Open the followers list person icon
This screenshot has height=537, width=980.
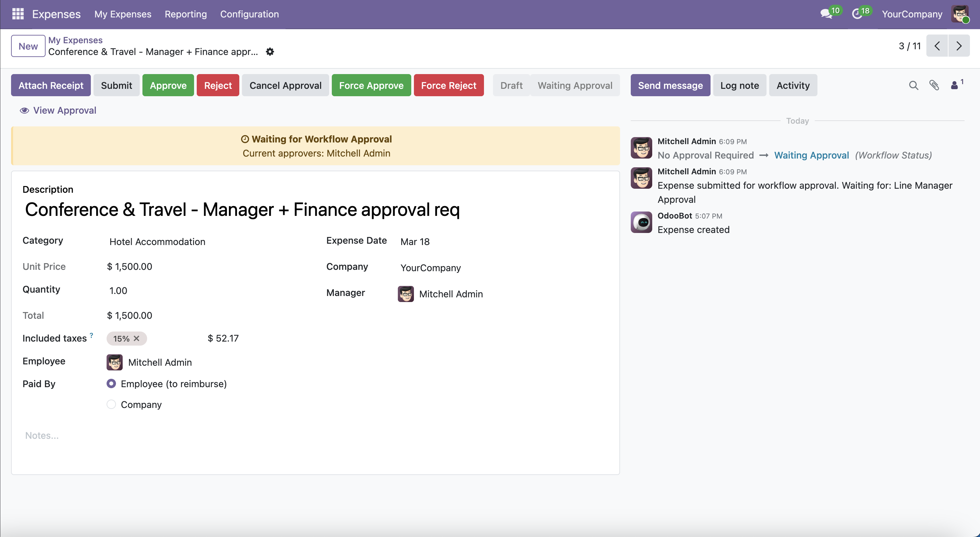click(x=955, y=85)
